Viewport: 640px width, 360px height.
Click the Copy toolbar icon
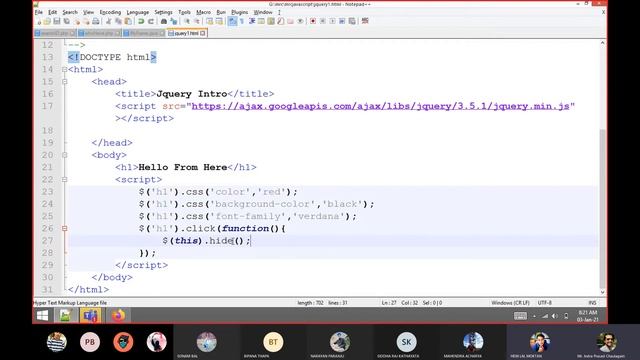tap(118, 21)
